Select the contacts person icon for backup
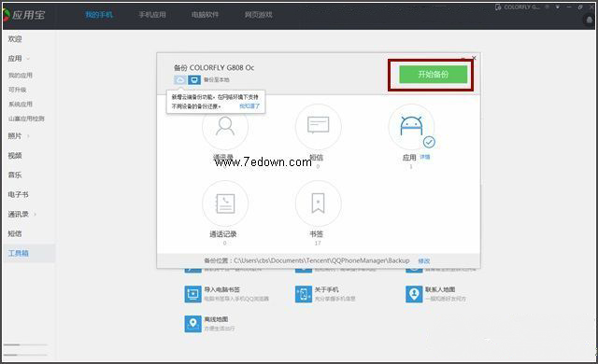The height and width of the screenshot is (364, 598). point(225,126)
